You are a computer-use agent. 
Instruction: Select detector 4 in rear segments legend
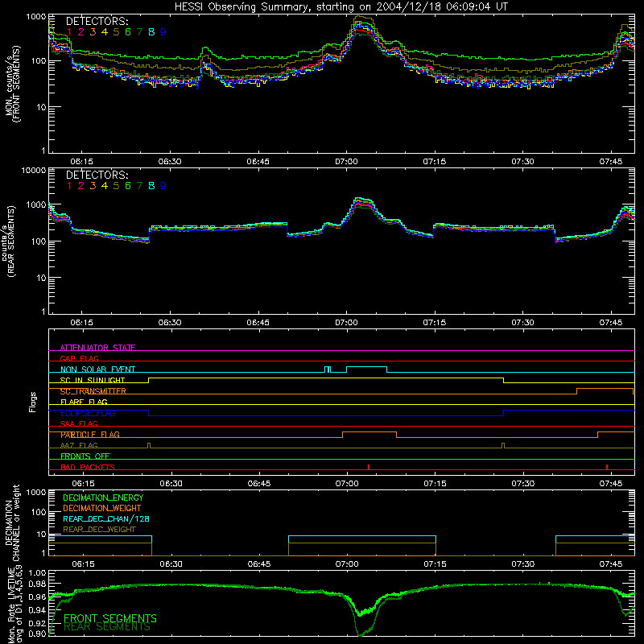[x=105, y=186]
